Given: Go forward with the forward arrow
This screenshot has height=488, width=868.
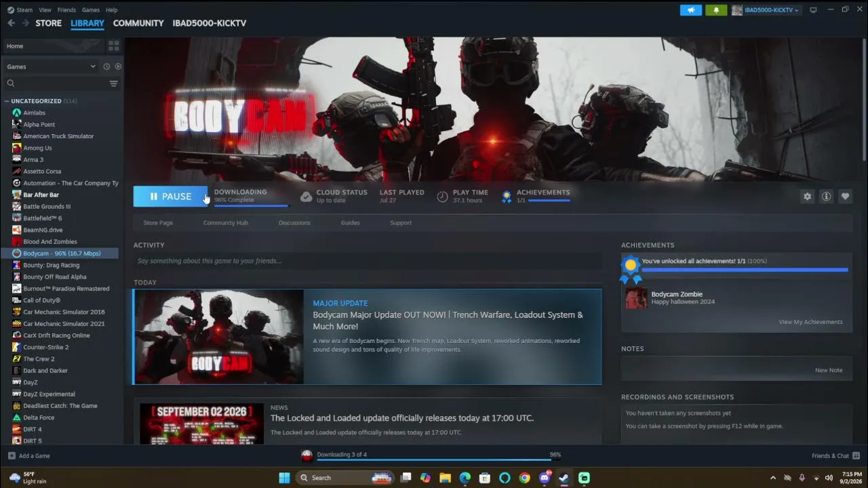Looking at the screenshot, I should click(x=25, y=23).
